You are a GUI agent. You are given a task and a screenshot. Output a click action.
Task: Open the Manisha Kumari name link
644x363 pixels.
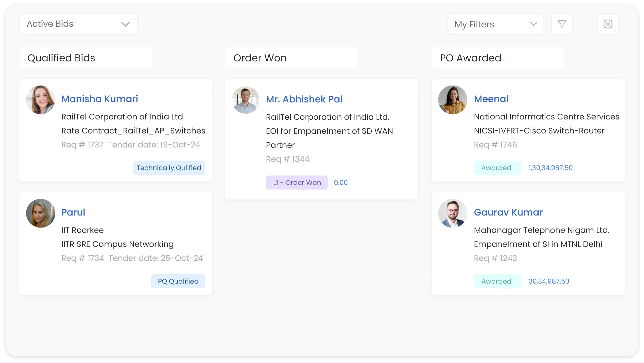point(100,99)
